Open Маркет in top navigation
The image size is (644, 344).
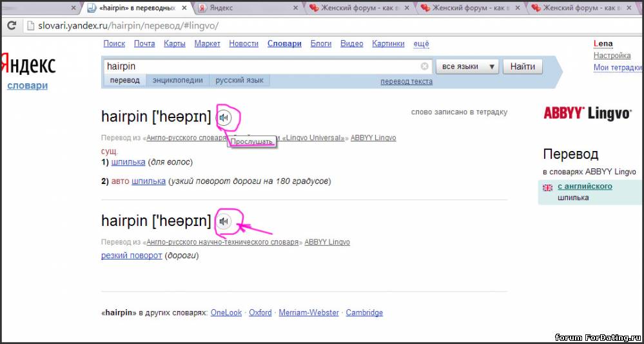pos(208,44)
